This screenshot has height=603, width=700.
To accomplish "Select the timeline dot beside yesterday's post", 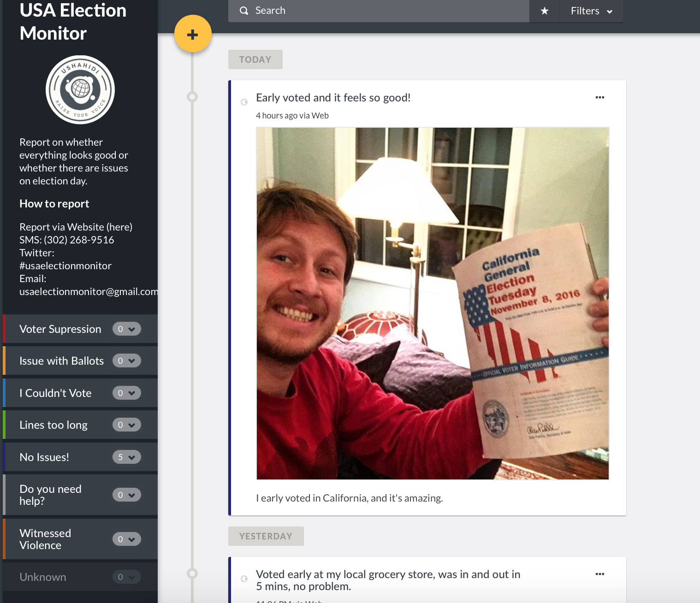I will pyautogui.click(x=192, y=574).
